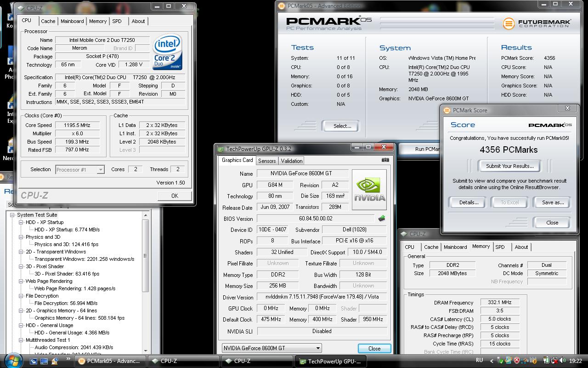Image resolution: width=588 pixels, height=368 pixels.
Task: Click the Driver Version field in GPU-Z
Action: tap(322, 297)
